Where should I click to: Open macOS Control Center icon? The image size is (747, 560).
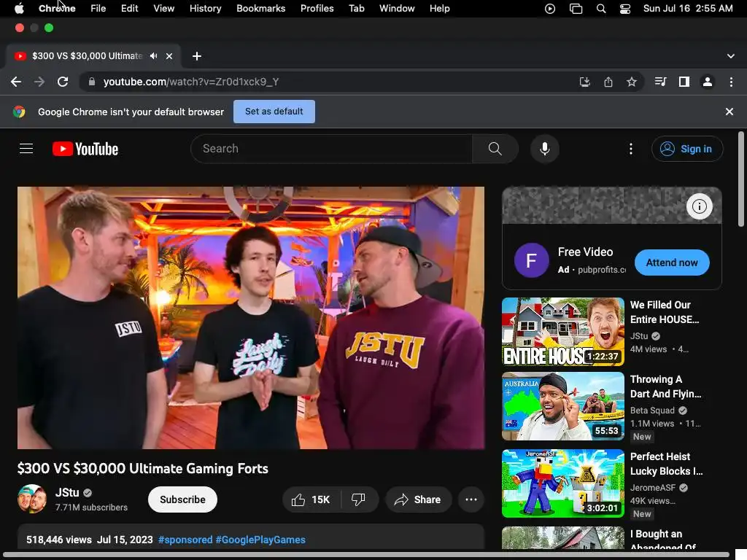click(x=625, y=9)
